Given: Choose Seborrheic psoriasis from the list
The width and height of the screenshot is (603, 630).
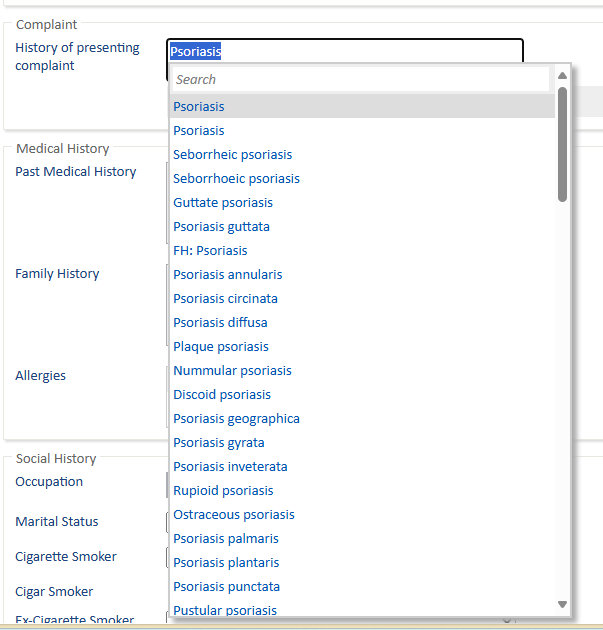Looking at the screenshot, I should click(x=232, y=155).
